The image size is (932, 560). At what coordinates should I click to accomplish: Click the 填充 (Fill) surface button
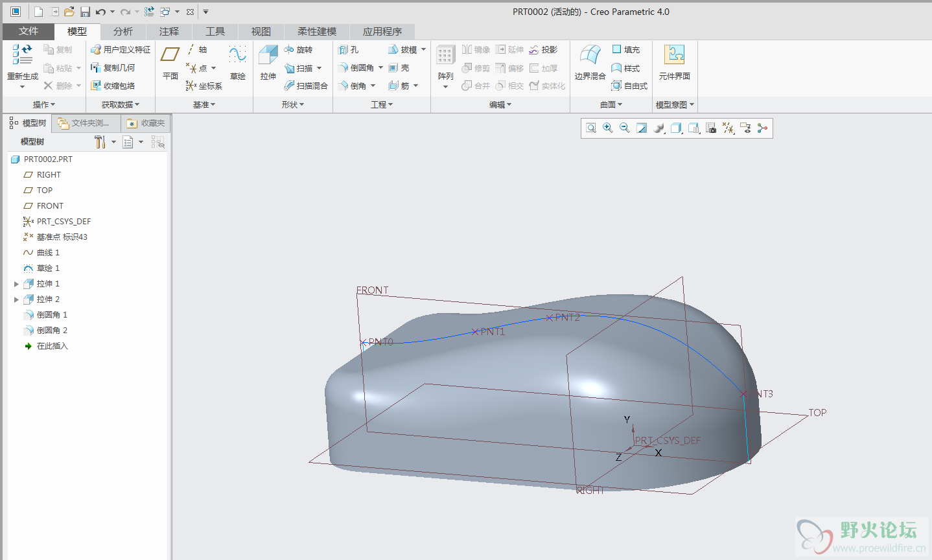tap(626, 50)
